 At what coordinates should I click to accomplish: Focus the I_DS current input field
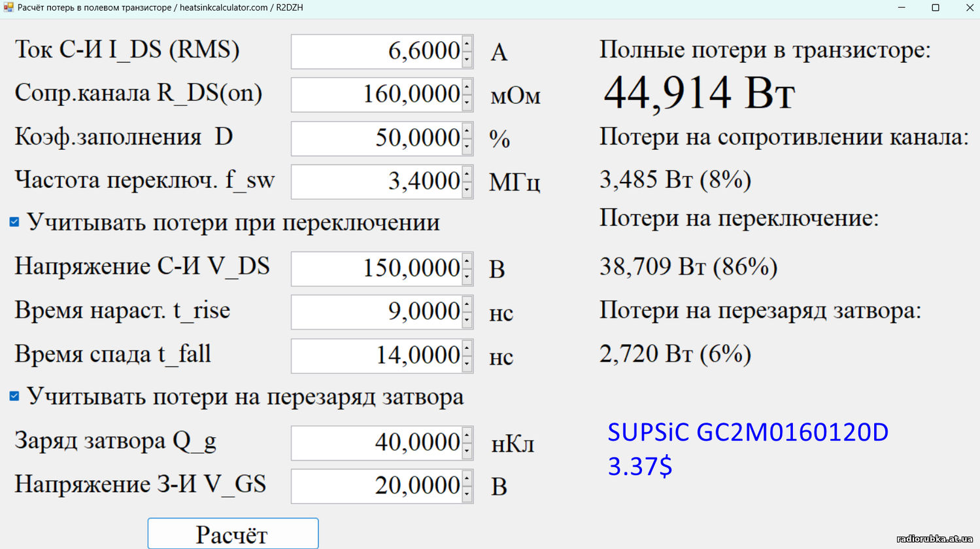(377, 52)
